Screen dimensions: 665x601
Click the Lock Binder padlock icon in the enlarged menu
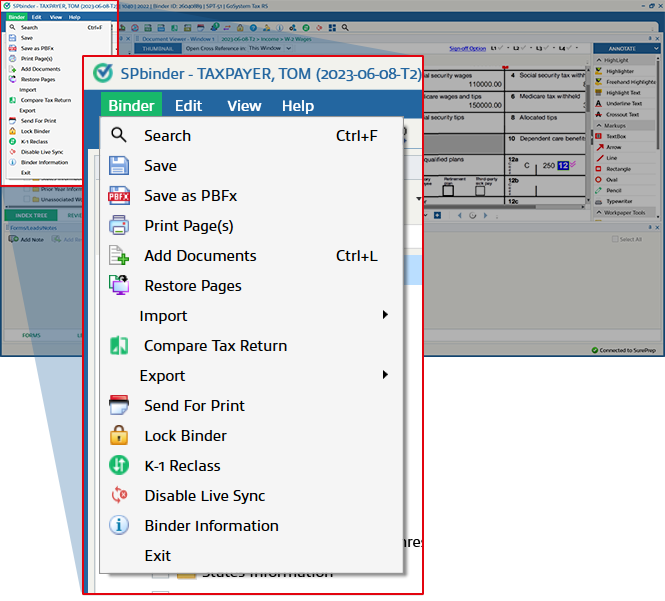tap(119, 435)
